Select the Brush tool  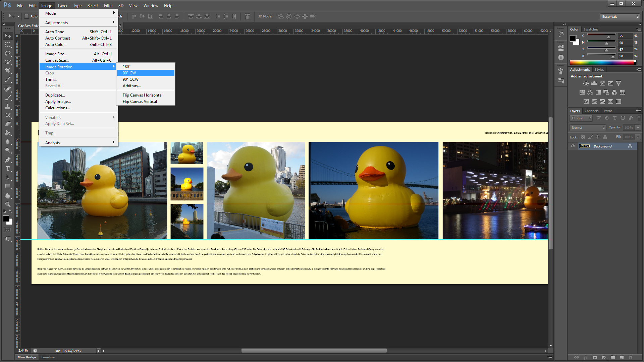(8, 98)
